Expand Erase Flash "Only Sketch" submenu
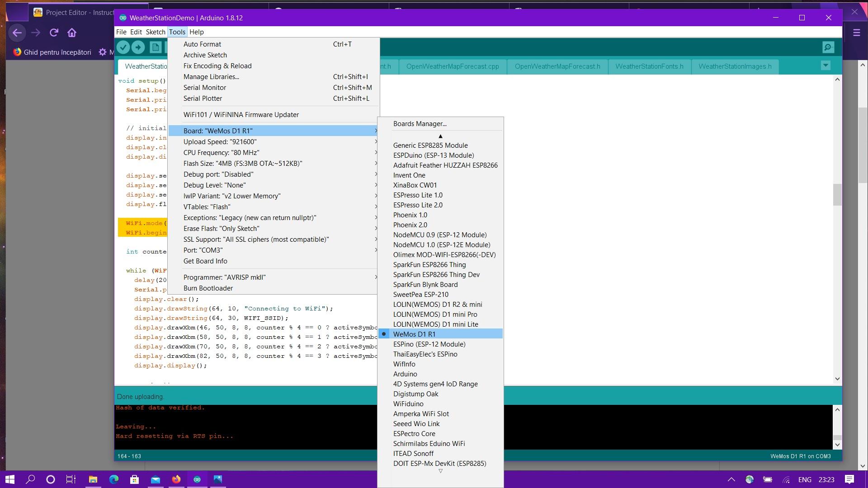Viewport: 868px width, 488px height. tap(274, 228)
